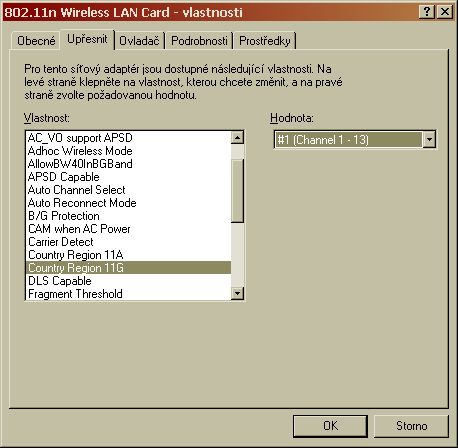Viewport: 458px width, 448px height.
Task: Switch to the Obecné tab
Action: pyautogui.click(x=36, y=41)
